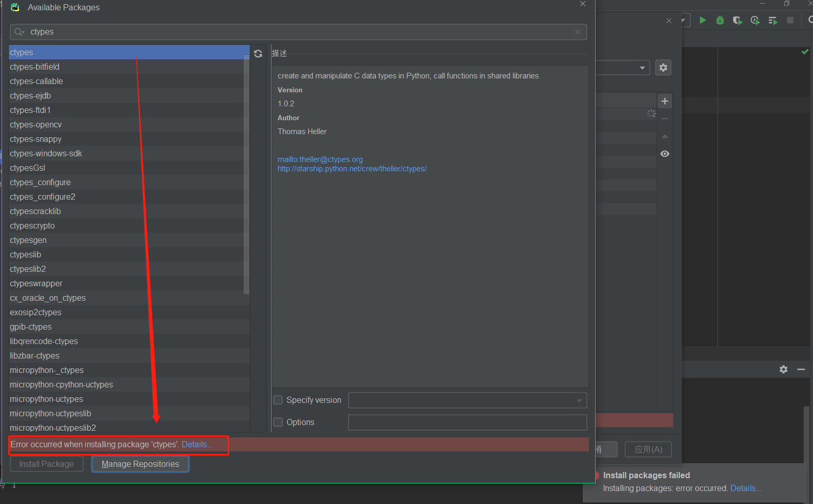Select ctypes-ejdb package
The width and height of the screenshot is (813, 504).
(129, 95)
